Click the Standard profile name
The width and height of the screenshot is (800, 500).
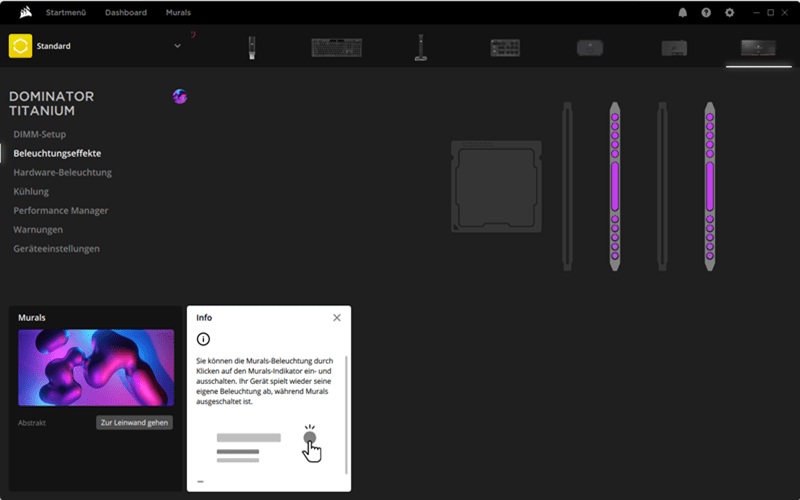(54, 46)
